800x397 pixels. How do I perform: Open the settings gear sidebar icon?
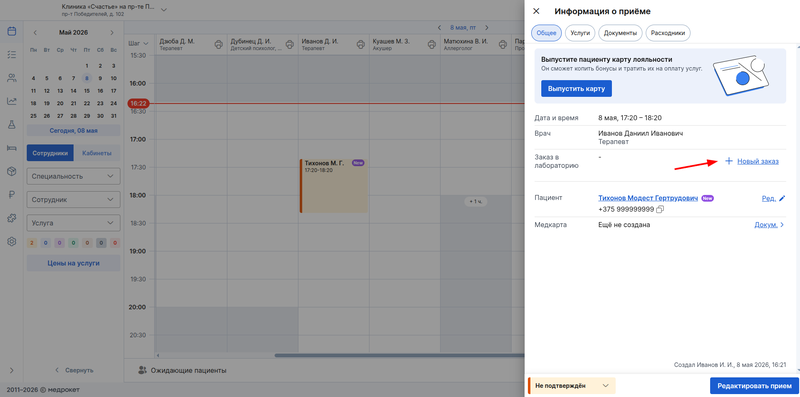(11, 241)
